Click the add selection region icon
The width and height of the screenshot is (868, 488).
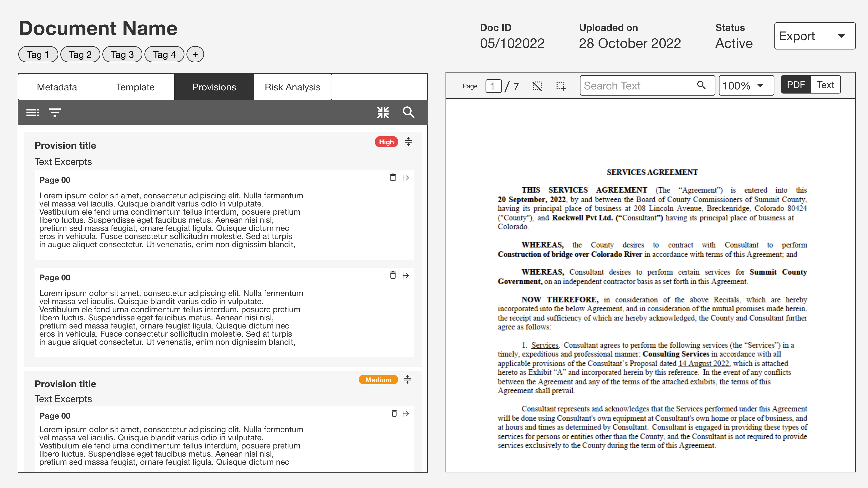[x=561, y=86]
